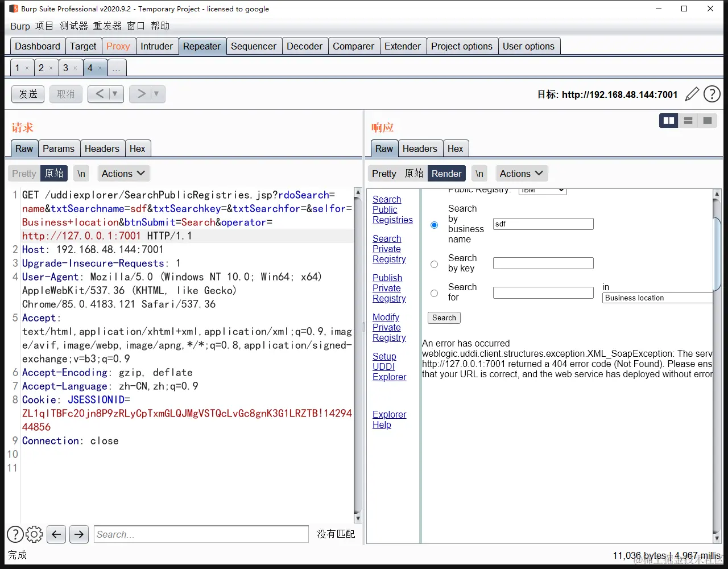Open Setup UDDI Explorer link
This screenshot has width=728, height=569.
coord(390,366)
